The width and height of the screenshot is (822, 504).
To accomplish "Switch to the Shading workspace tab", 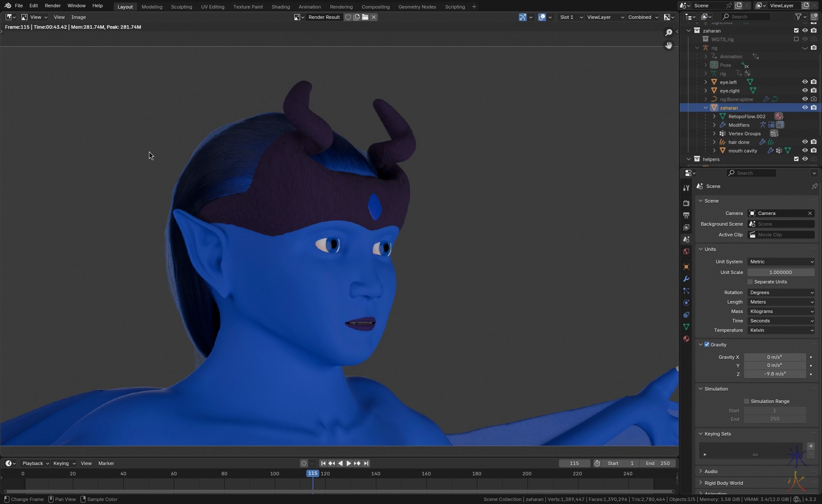I will (x=280, y=7).
